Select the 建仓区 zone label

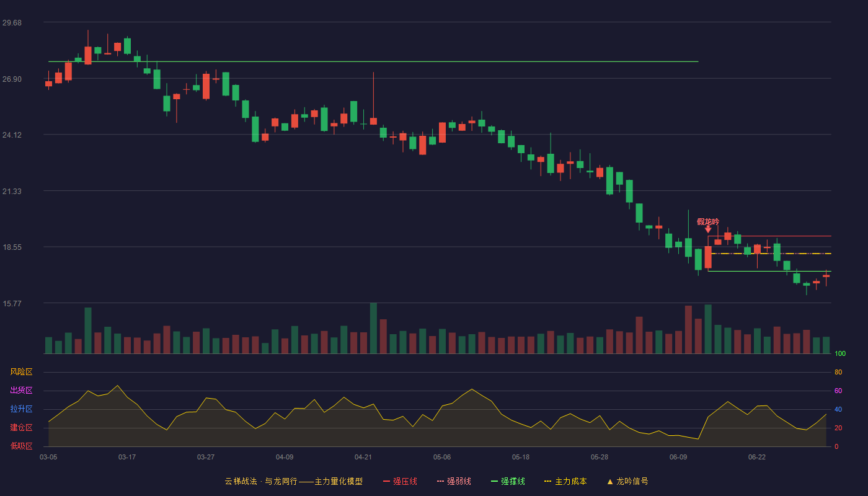pos(22,428)
